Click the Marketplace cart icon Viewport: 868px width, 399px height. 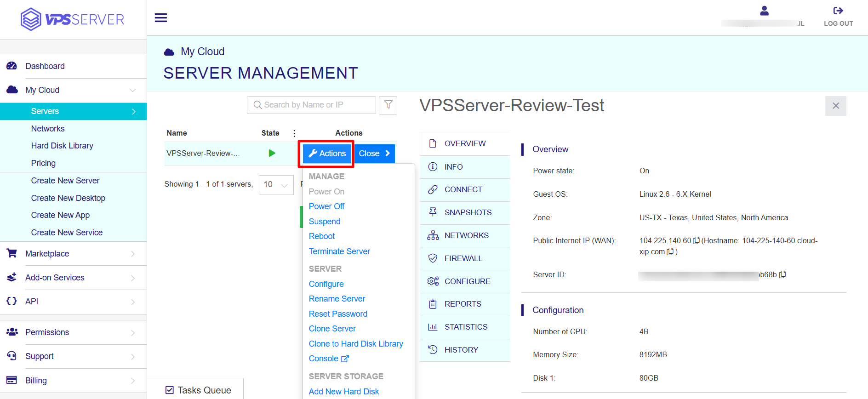point(12,253)
